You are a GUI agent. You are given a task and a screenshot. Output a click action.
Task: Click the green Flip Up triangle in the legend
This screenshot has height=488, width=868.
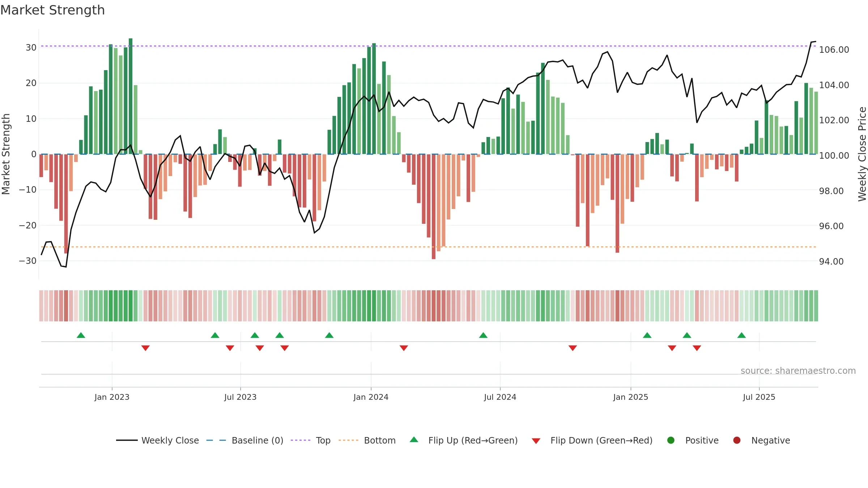point(414,440)
